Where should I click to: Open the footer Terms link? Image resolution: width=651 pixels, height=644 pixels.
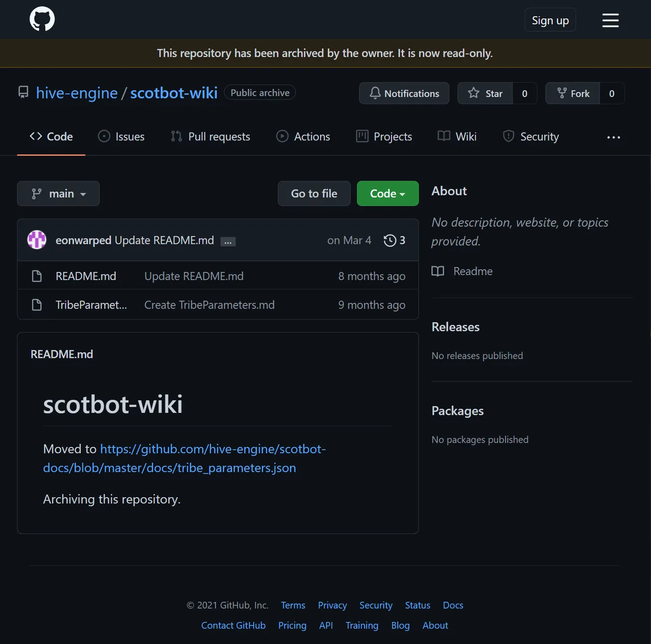click(293, 605)
